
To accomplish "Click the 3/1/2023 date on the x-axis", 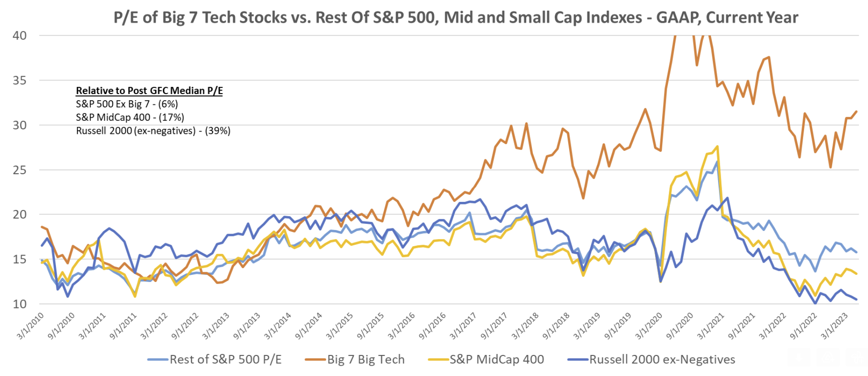I will click(x=834, y=325).
